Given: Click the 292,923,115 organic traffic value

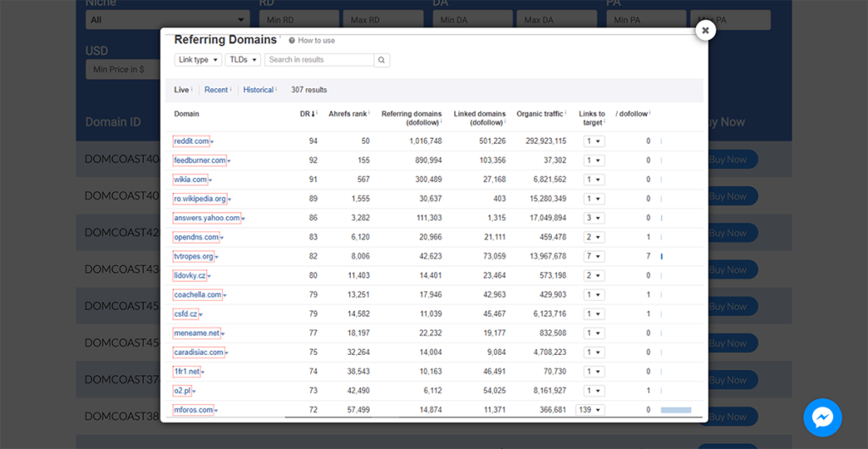Looking at the screenshot, I should point(546,141).
